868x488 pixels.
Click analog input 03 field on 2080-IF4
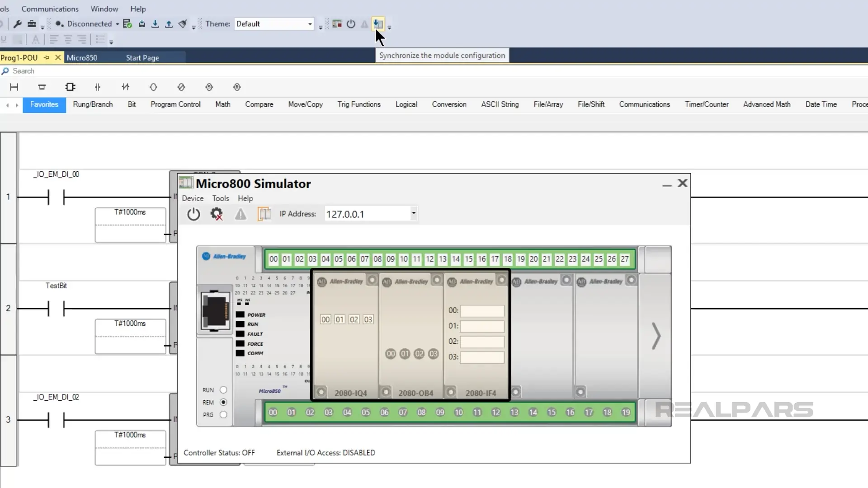(x=482, y=357)
